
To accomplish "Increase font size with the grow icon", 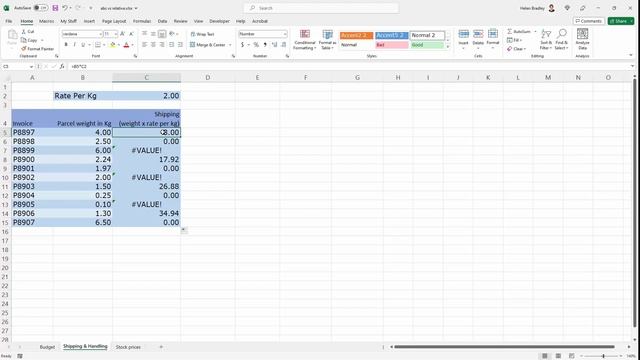I will pyautogui.click(x=122, y=34).
